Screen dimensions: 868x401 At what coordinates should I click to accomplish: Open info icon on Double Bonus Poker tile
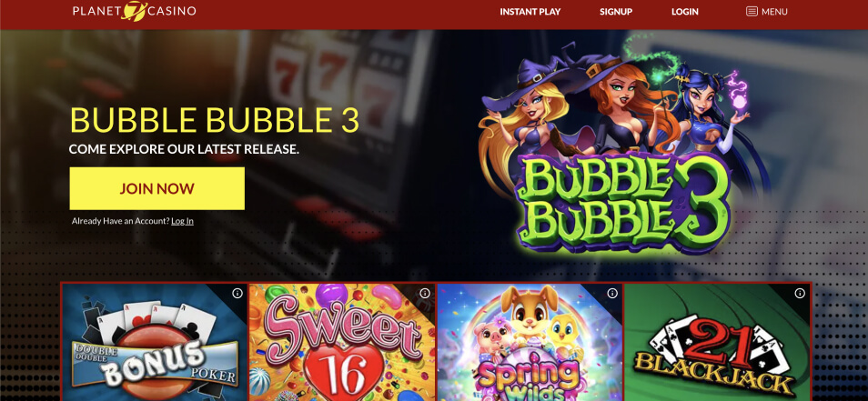click(237, 293)
